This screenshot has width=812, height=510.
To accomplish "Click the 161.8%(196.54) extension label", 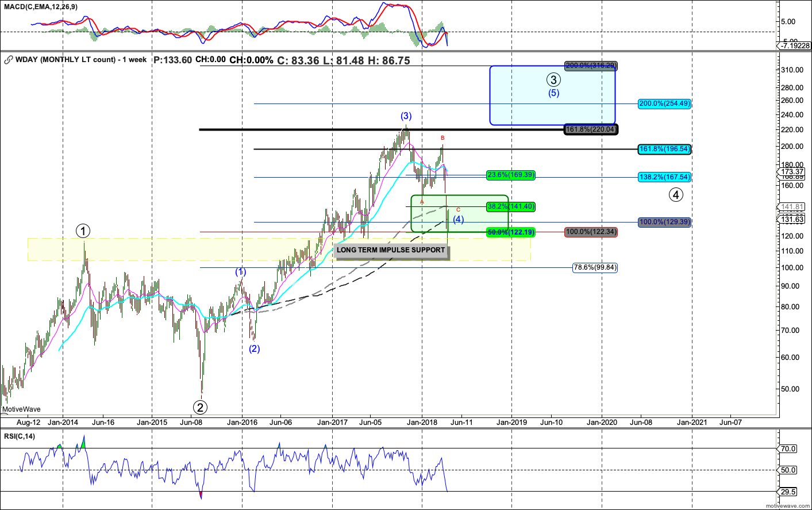I will click(665, 149).
